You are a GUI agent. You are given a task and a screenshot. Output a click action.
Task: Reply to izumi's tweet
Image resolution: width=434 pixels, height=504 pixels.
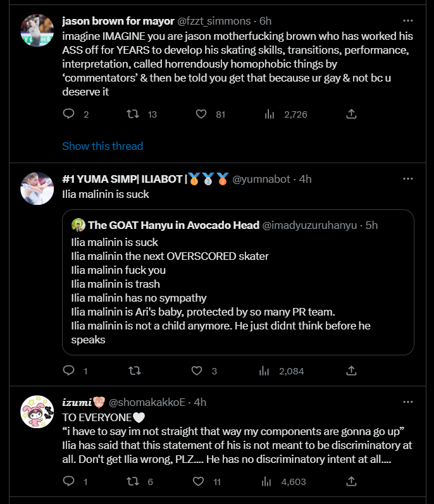pyautogui.click(x=69, y=482)
